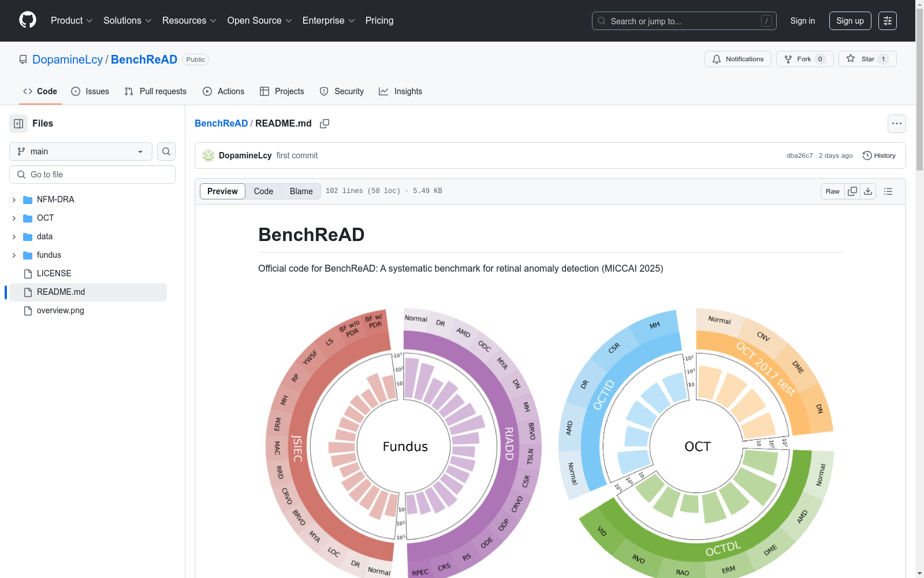The width and height of the screenshot is (924, 578).
Task: Copy the README.md file path
Action: (325, 124)
